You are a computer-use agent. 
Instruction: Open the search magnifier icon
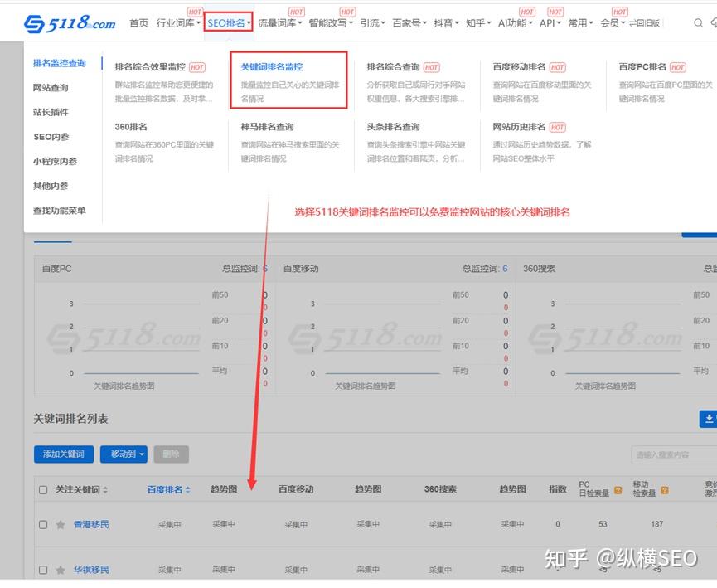(x=698, y=23)
